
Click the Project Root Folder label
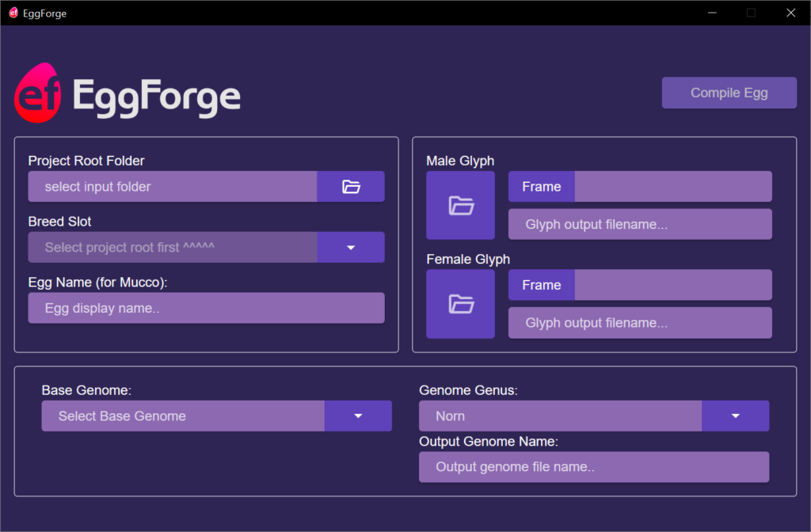tap(86, 161)
